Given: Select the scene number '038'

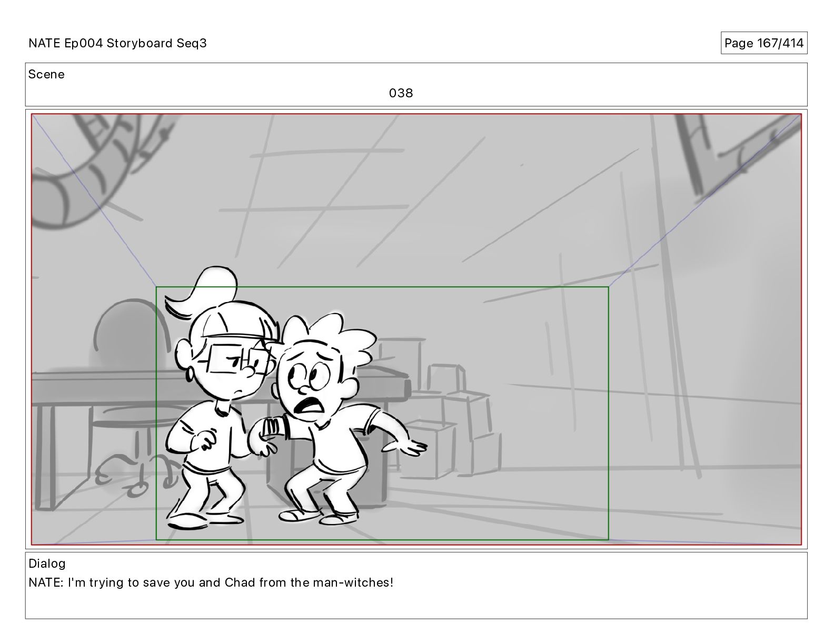Looking at the screenshot, I should point(401,93).
